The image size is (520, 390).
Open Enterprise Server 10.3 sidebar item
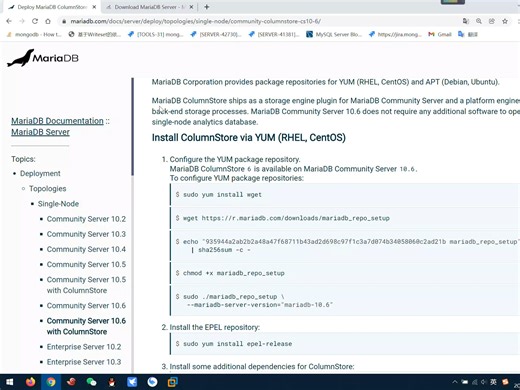point(84,362)
